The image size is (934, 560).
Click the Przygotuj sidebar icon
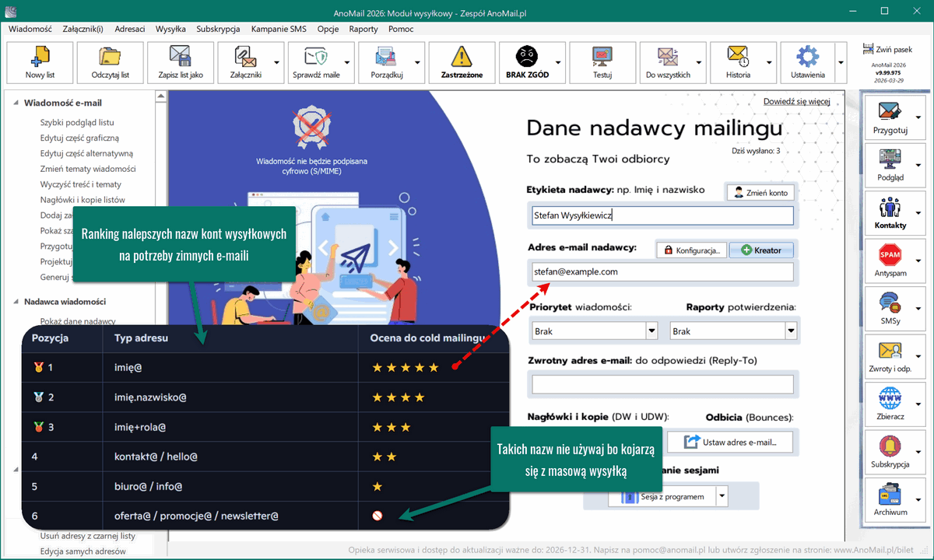(890, 112)
